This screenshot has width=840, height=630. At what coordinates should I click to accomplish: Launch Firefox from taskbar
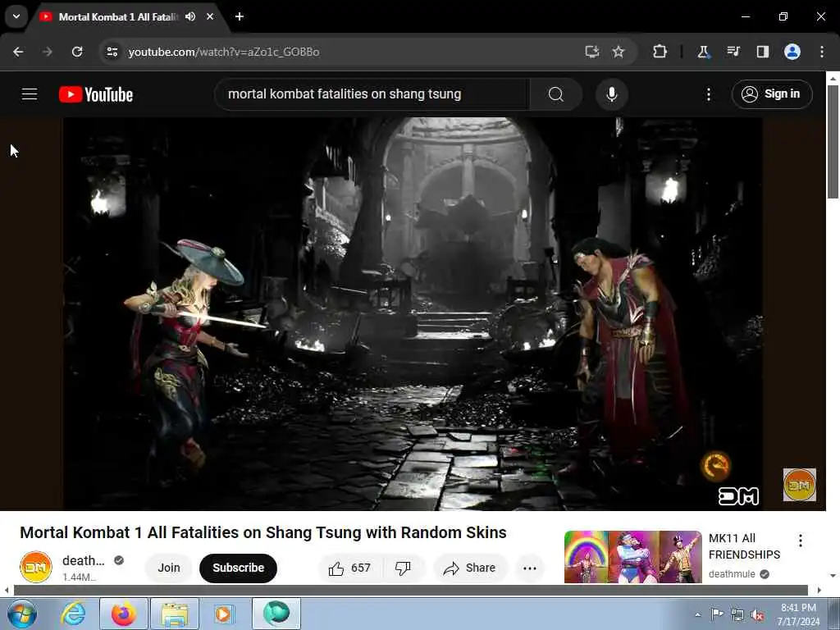tap(124, 614)
